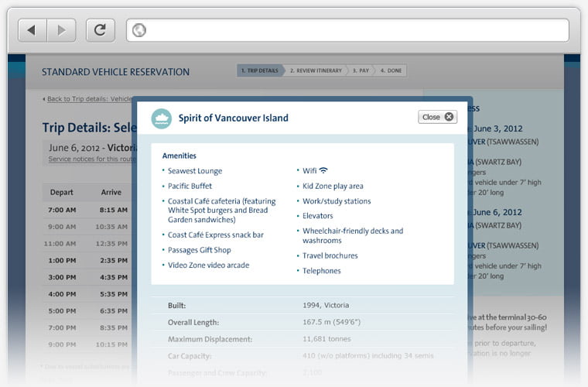The width and height of the screenshot is (588, 387).
Task: Open Service notices for this route link
Action: [91, 159]
